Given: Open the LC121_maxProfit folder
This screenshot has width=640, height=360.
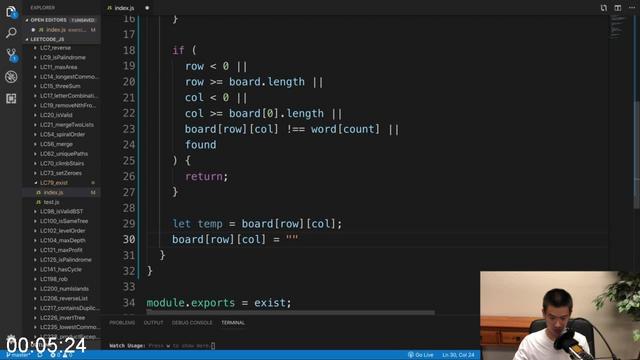Looking at the screenshot, I should 61,250.
